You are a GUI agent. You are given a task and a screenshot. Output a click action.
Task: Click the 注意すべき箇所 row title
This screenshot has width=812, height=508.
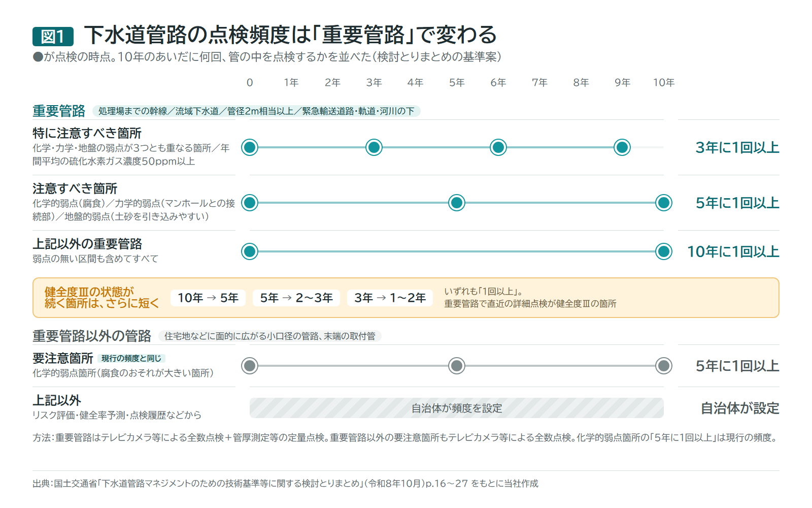pyautogui.click(x=75, y=188)
